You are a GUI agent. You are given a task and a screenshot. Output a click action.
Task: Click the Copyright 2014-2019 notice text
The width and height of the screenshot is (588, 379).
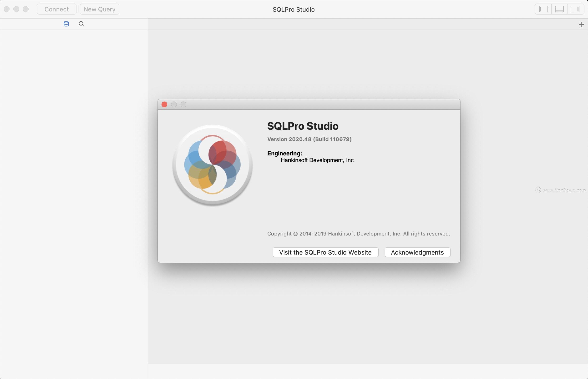(359, 234)
